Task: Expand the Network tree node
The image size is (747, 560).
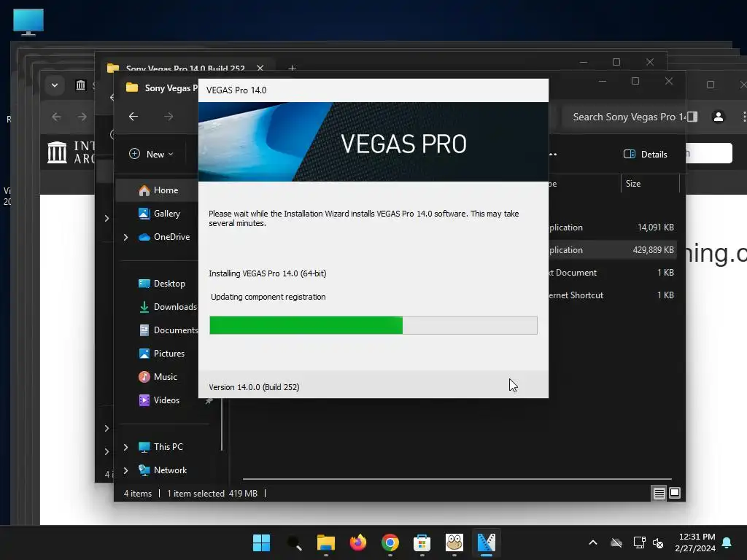Action: [125, 470]
